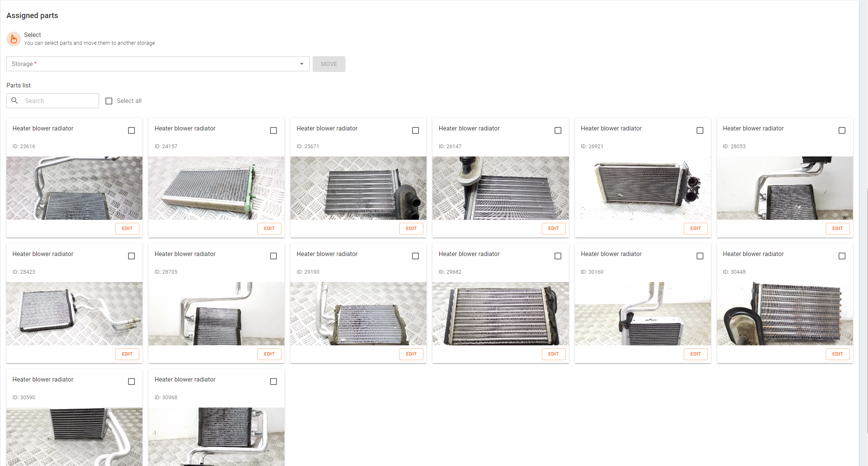Click image of part ID 30160
The image size is (868, 466).
point(642,314)
